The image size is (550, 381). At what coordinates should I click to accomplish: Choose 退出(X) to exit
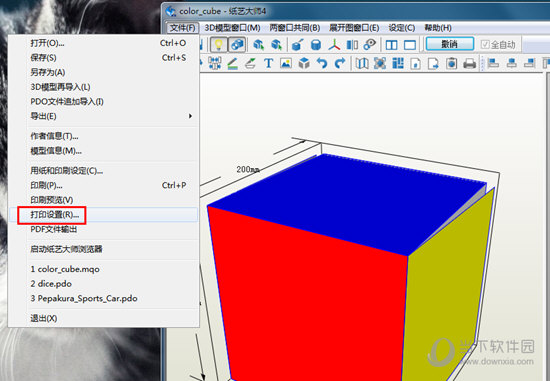click(103, 319)
